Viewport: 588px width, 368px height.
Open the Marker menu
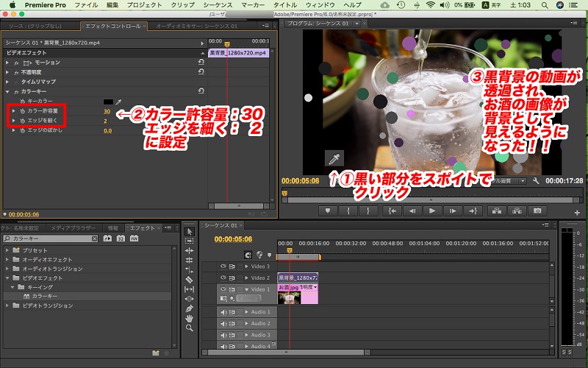click(x=252, y=5)
